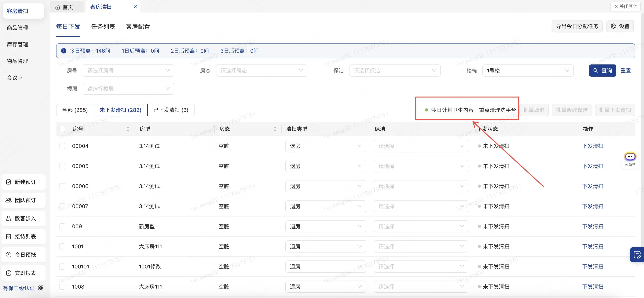This screenshot has height=298, width=644.
Task: Open the AI助手 robot icon
Action: click(x=630, y=157)
